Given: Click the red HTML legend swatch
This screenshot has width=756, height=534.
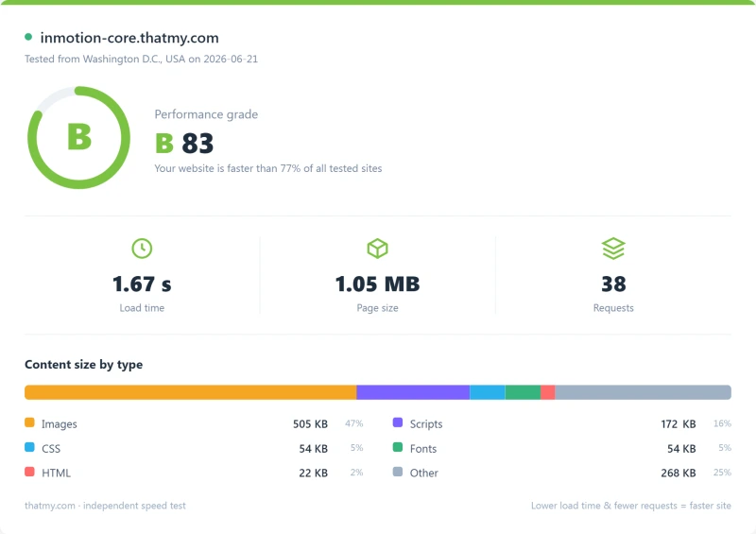Looking at the screenshot, I should (x=29, y=472).
